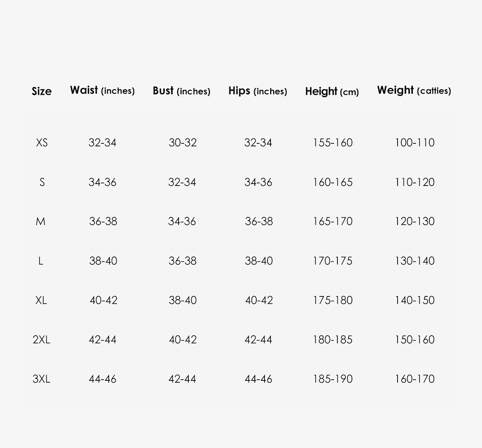This screenshot has width=482, height=448.
Task: Click the 3XL size label
Action: [41, 379]
